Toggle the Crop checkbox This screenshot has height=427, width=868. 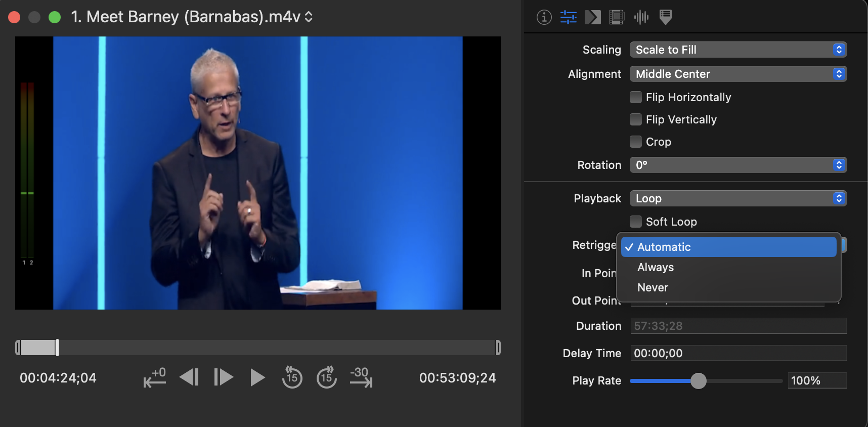(x=636, y=142)
